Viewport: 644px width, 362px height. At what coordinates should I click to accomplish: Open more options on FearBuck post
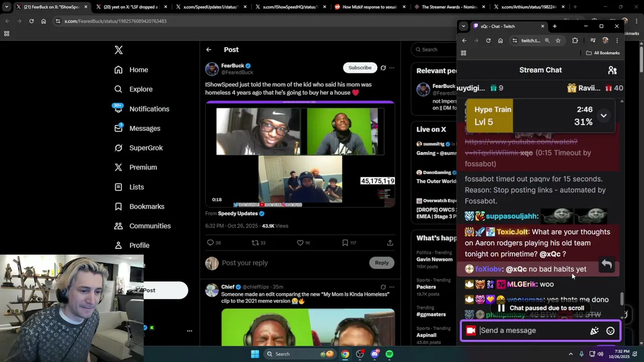coord(392,68)
